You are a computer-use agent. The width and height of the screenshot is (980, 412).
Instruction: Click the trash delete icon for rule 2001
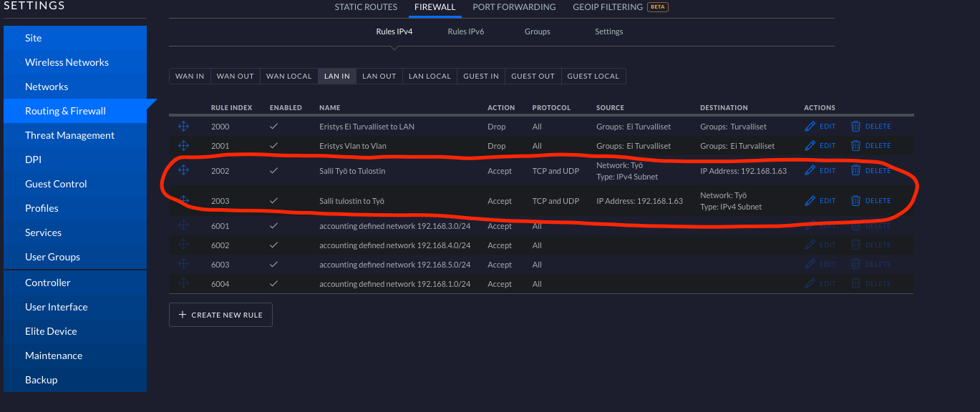[855, 146]
